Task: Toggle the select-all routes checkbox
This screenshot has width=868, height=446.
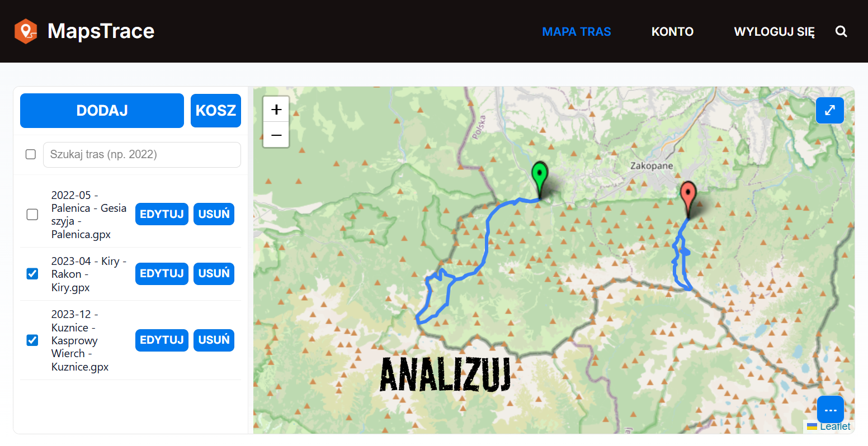Action: click(31, 154)
